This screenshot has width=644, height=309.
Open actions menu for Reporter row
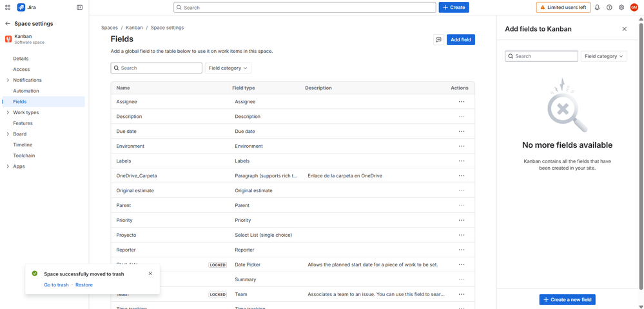(462, 250)
